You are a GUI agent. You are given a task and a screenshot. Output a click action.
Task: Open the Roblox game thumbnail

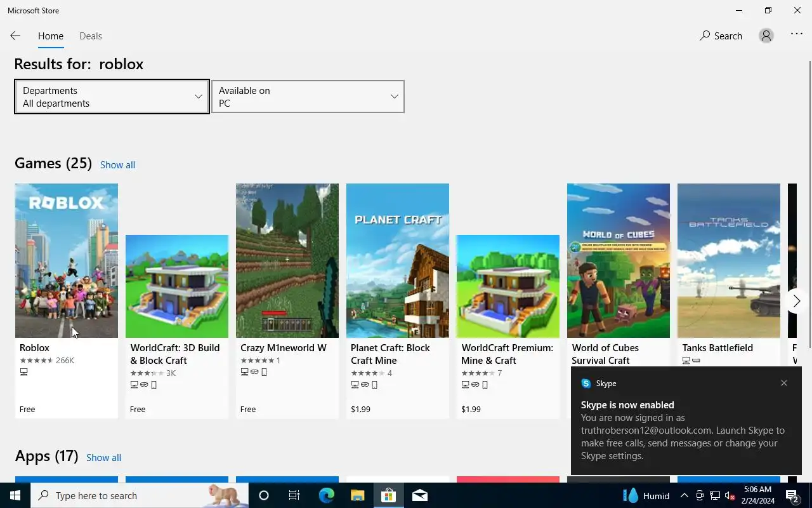[x=67, y=260]
